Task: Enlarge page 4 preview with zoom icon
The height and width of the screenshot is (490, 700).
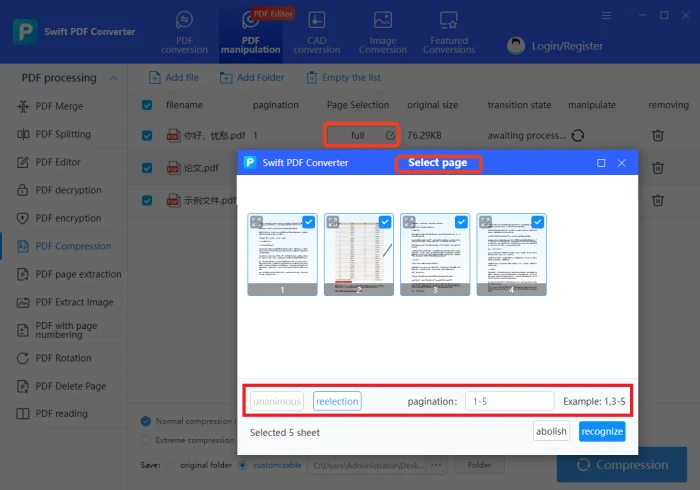Action: [485, 222]
